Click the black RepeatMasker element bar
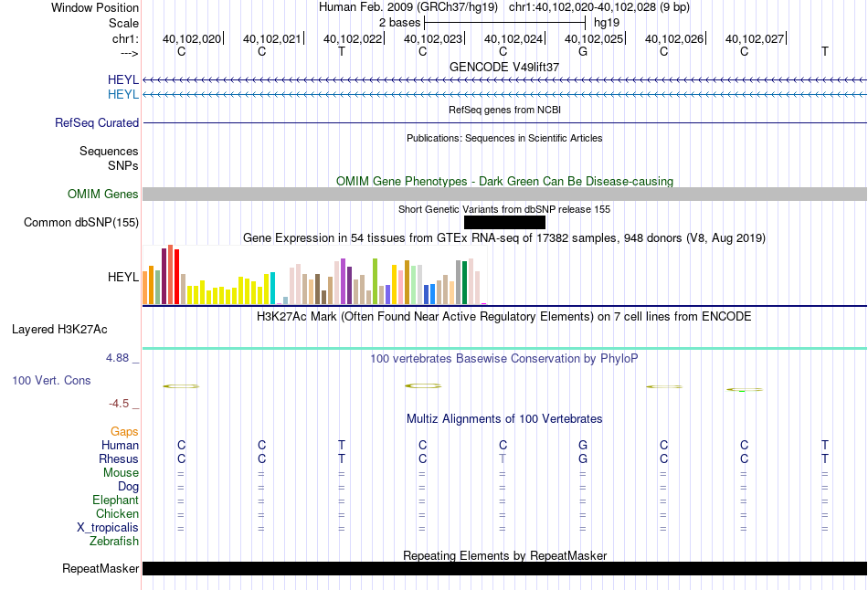The height and width of the screenshot is (590, 868). 505,568
